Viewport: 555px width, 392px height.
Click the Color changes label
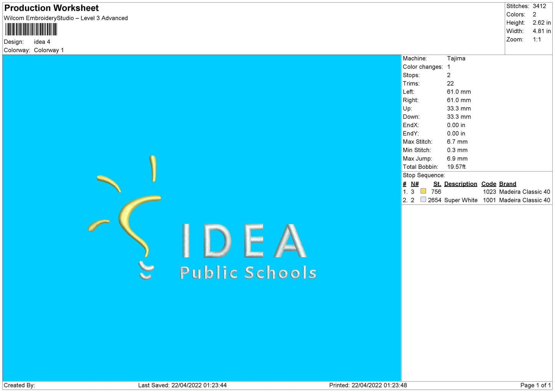(x=422, y=67)
